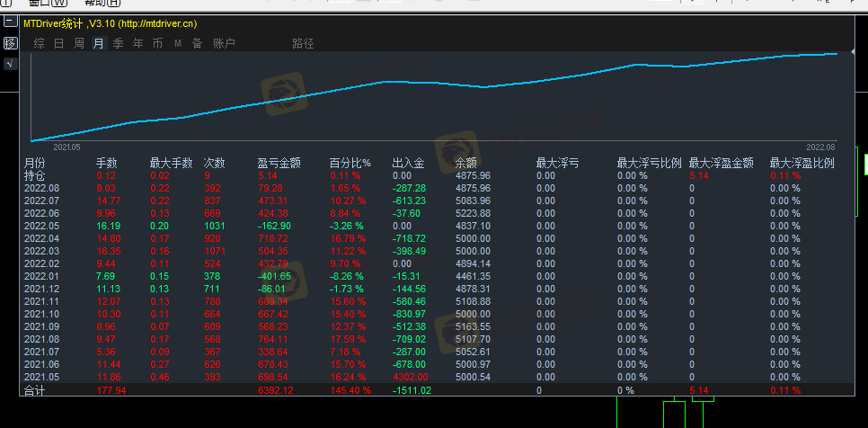Switch to the 账户 account tab

coord(224,43)
